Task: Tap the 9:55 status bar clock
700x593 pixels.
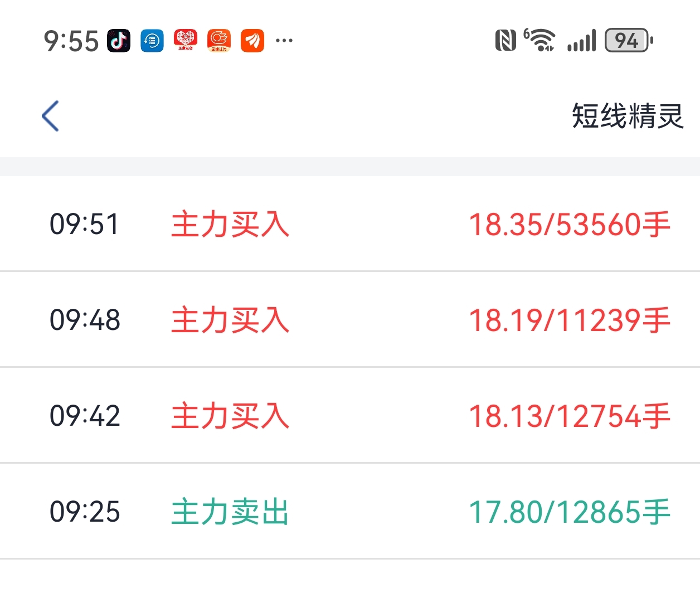Action: tap(71, 41)
